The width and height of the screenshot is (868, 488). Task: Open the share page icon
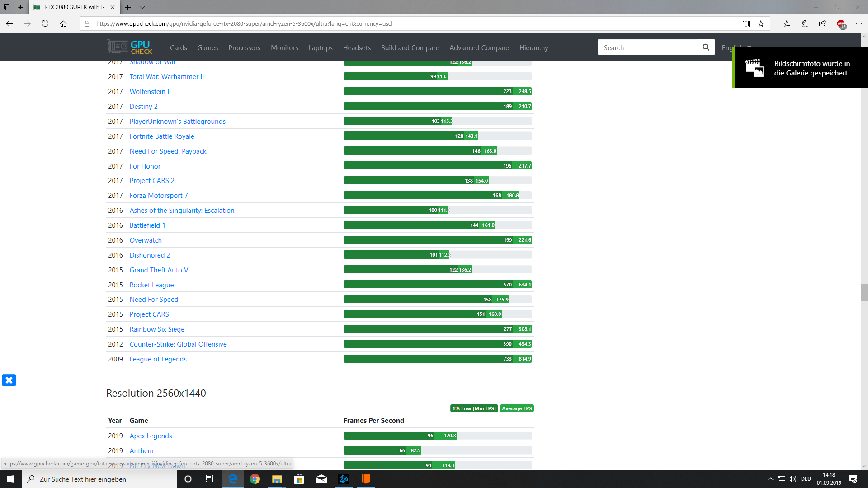(x=822, y=24)
